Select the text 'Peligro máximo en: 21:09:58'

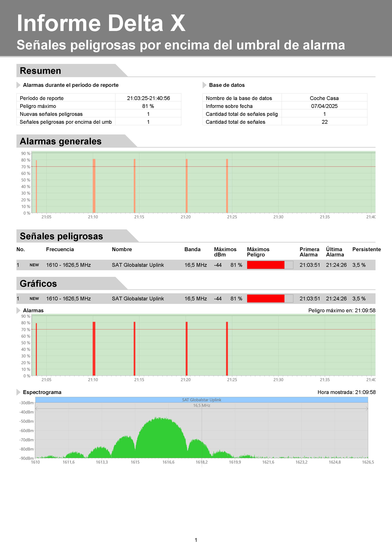[x=342, y=310]
